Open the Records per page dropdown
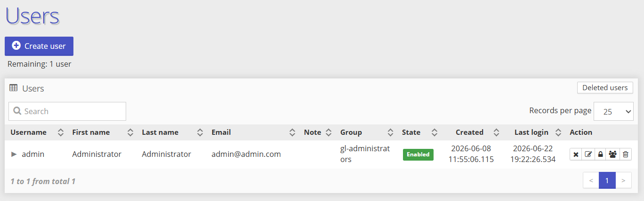The height and width of the screenshot is (201, 644). (613, 111)
